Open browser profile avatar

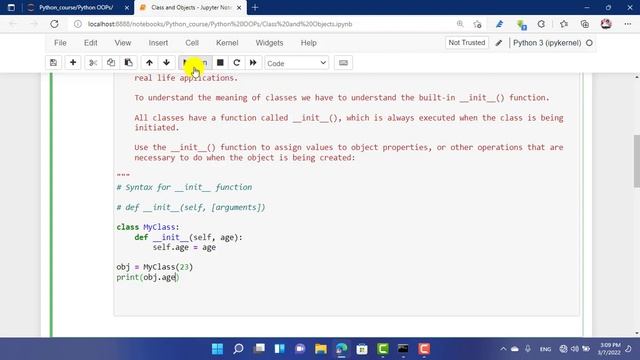606,24
